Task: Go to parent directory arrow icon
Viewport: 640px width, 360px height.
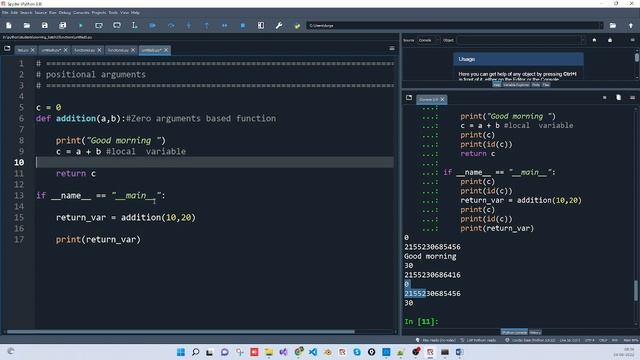Action: coord(631,25)
